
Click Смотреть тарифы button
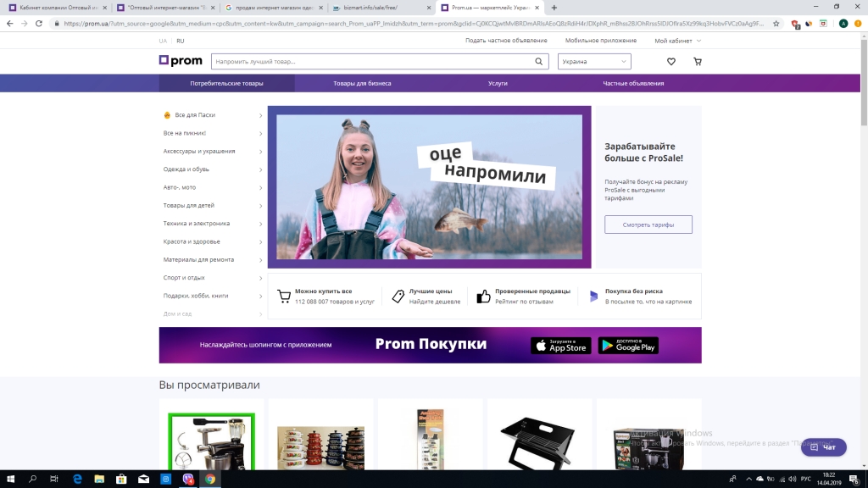(648, 225)
